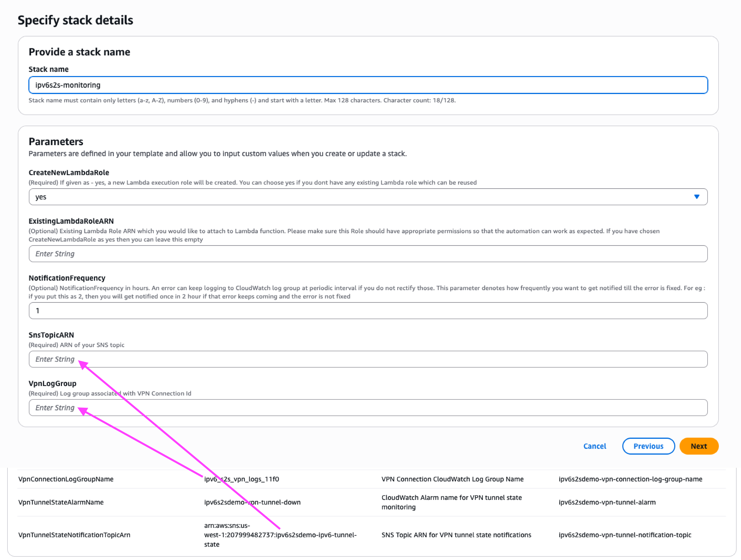Click the VpnConnectionLogGroupName key cell

pyautogui.click(x=66, y=479)
